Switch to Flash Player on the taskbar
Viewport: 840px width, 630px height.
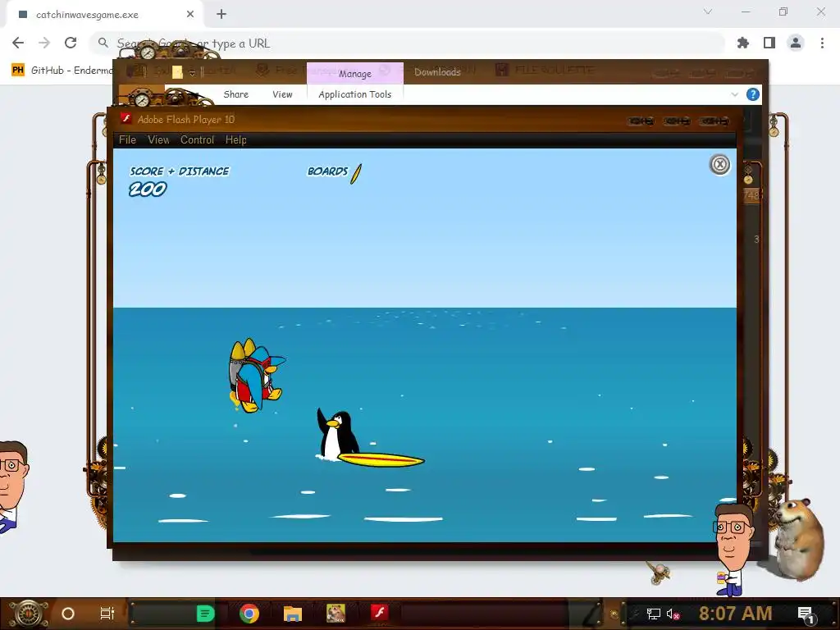tap(379, 613)
